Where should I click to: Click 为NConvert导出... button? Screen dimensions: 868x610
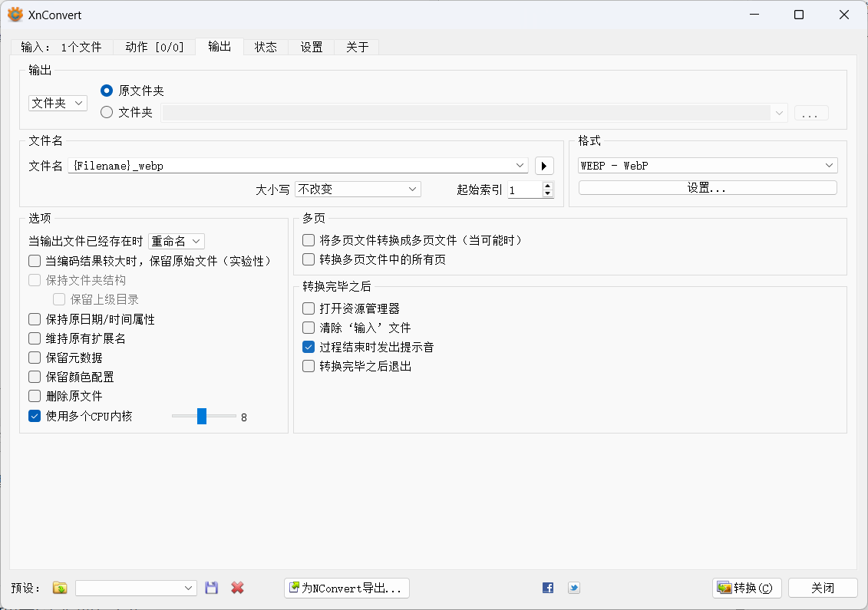[347, 588]
